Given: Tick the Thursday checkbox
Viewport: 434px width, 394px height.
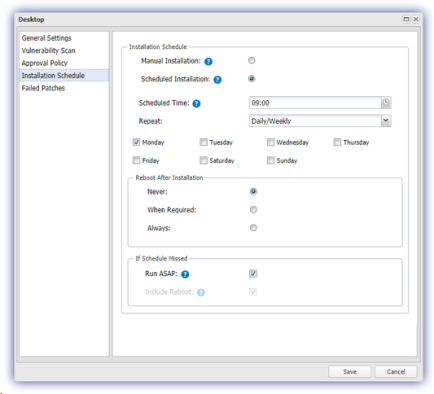Looking at the screenshot, I should pyautogui.click(x=337, y=142).
